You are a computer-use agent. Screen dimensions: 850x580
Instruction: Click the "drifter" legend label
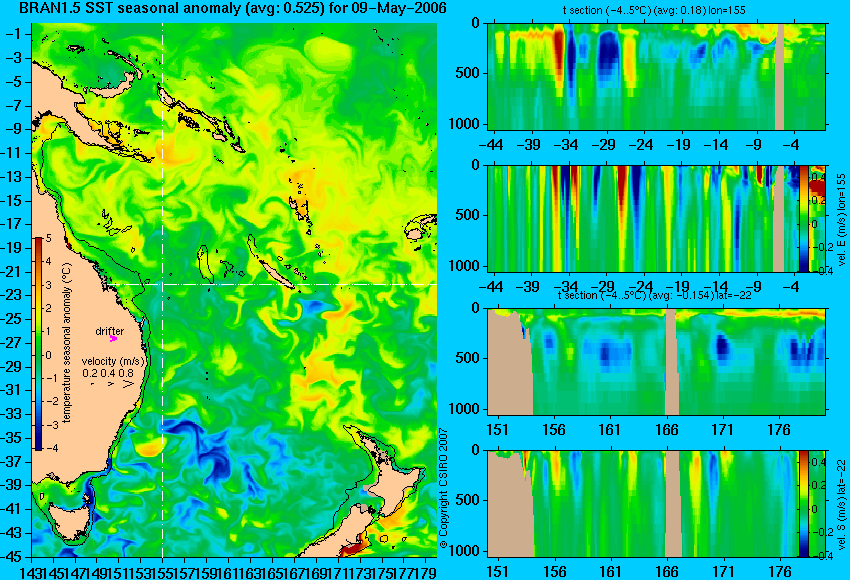110,331
